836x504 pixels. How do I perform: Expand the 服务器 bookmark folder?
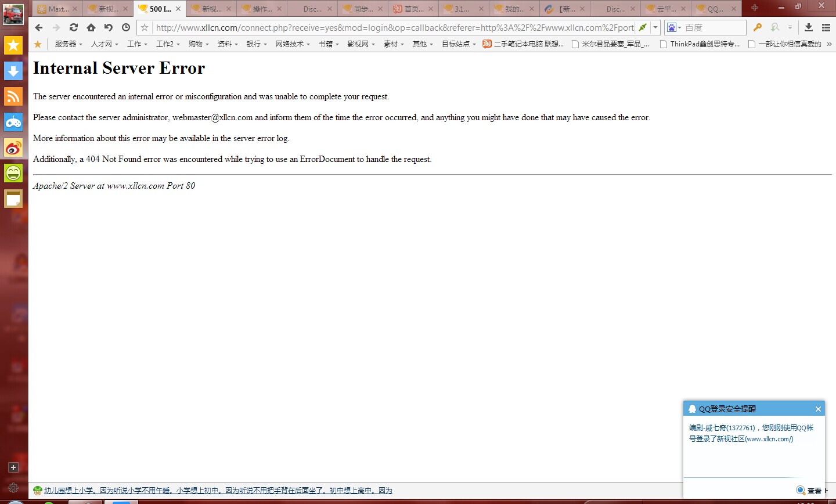69,44
